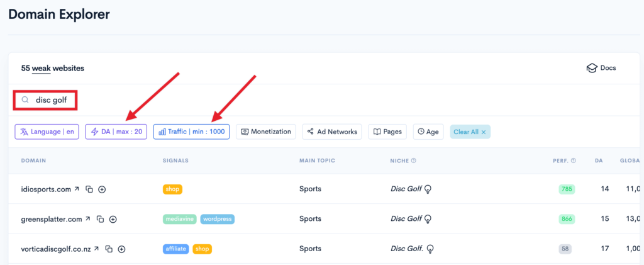The width and height of the screenshot is (644, 265).
Task: Add idiosports.com using the plus icon
Action: [102, 189]
